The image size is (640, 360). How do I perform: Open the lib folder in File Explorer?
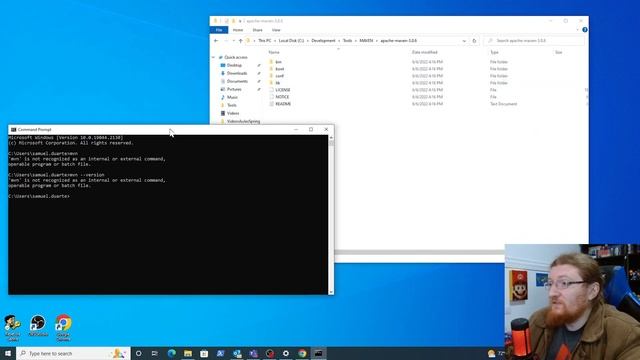[x=278, y=83]
